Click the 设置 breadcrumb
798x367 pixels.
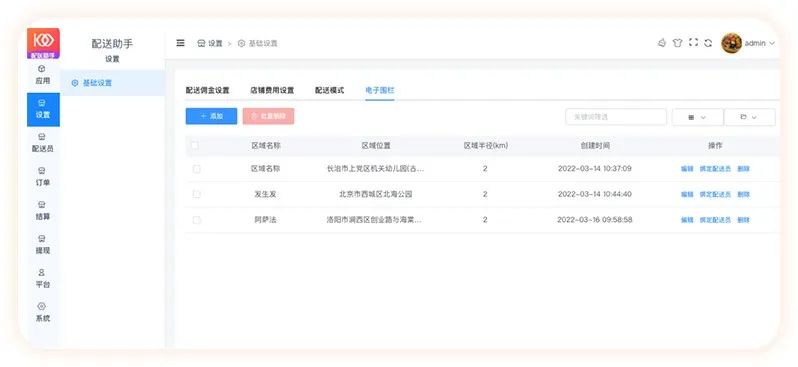[x=210, y=44]
